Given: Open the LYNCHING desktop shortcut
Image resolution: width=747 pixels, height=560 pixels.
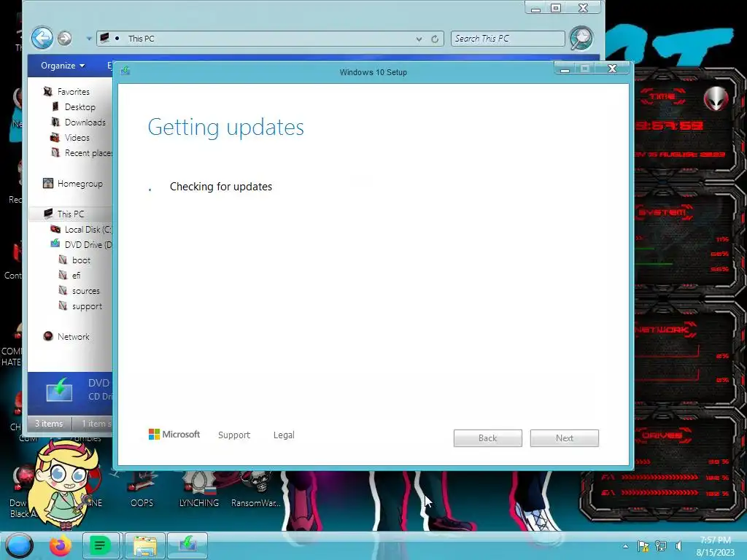Looking at the screenshot, I should pos(198,489).
